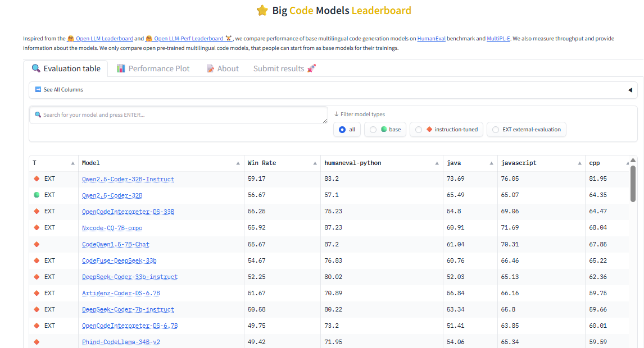Sort by the T column arrow

(72, 163)
